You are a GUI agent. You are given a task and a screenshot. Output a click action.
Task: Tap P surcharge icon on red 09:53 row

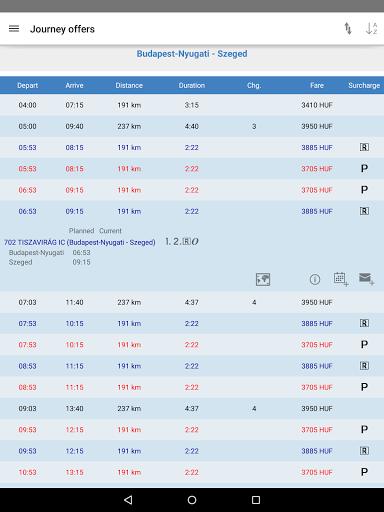[364, 429]
